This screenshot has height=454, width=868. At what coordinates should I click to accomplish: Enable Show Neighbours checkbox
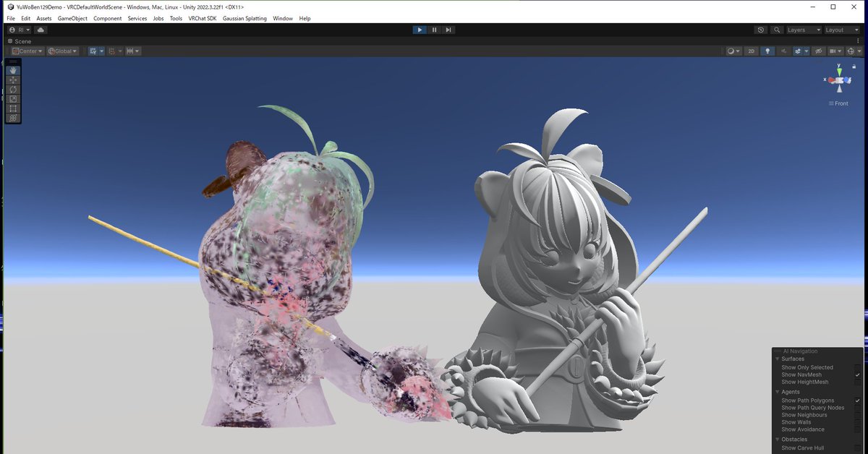(x=858, y=415)
